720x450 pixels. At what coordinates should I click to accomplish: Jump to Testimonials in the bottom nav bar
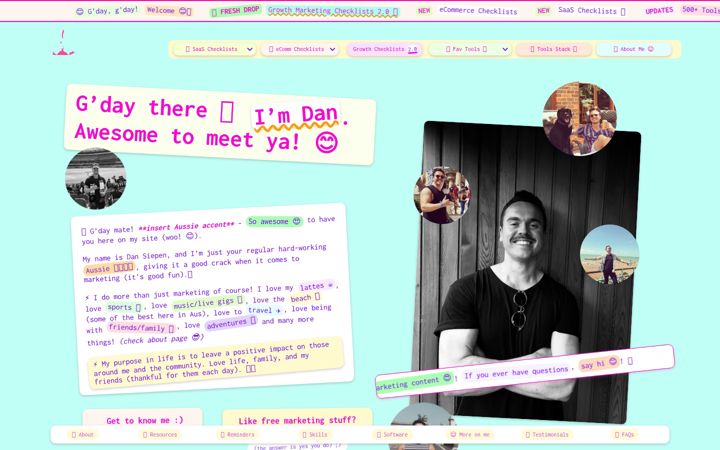[x=547, y=434]
